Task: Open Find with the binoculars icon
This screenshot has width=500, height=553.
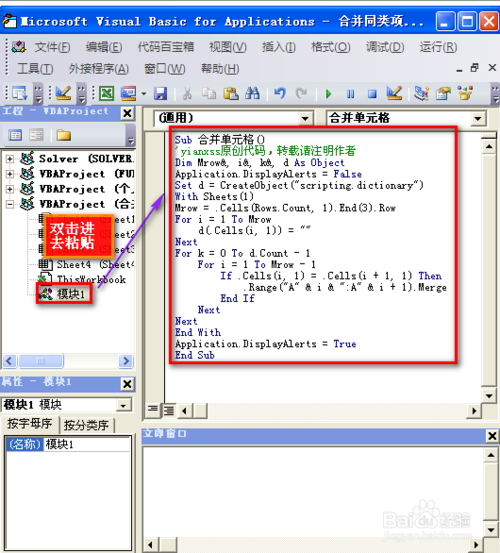Action: pyautogui.click(x=252, y=93)
